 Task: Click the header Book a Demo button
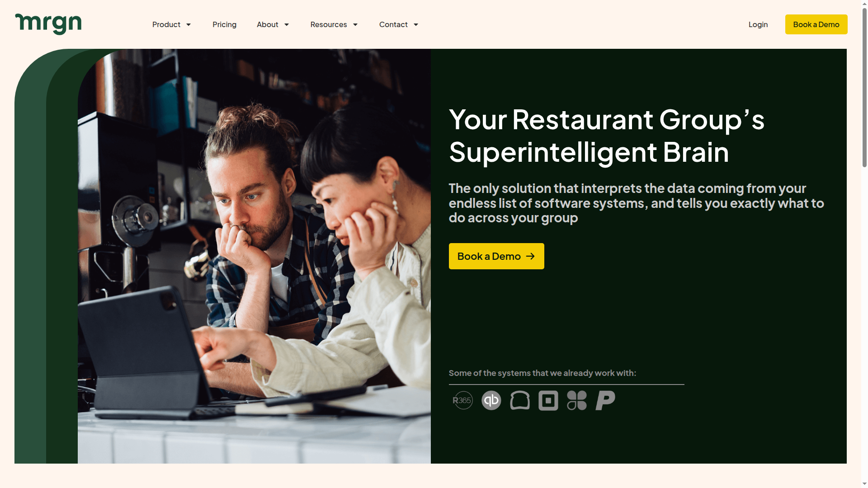(816, 24)
